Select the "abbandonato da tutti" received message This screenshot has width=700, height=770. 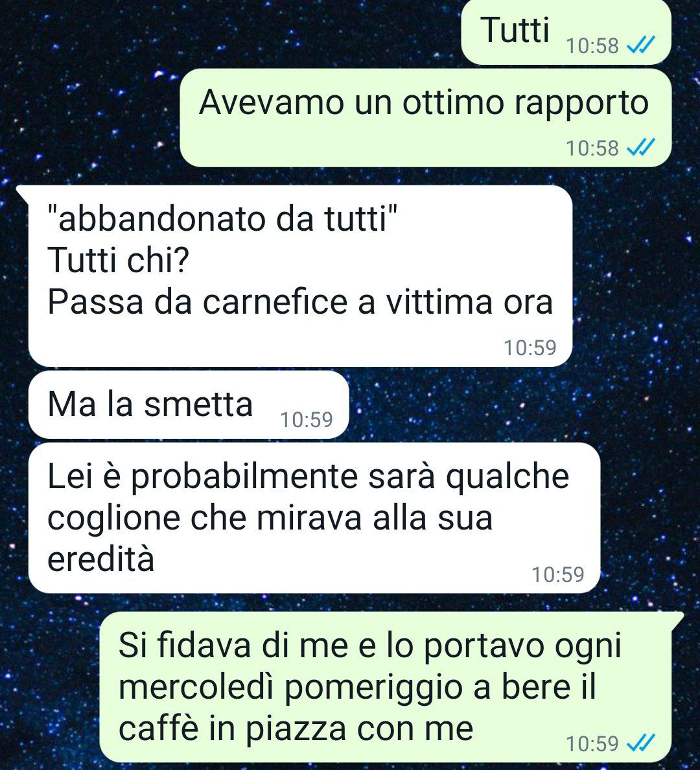coord(300,276)
